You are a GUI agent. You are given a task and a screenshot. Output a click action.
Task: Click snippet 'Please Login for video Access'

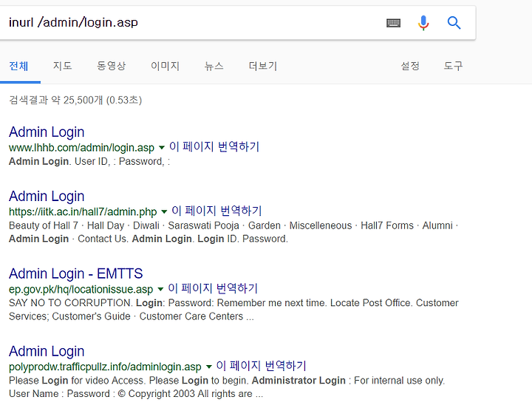[76, 381]
